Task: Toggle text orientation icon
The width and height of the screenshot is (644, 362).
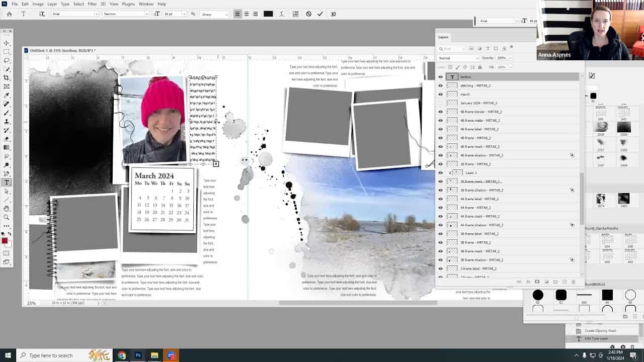Action: pyautogui.click(x=42, y=14)
